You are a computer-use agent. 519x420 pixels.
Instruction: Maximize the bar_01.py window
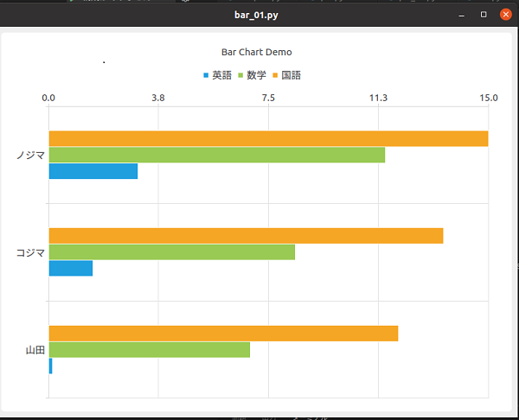click(x=483, y=15)
